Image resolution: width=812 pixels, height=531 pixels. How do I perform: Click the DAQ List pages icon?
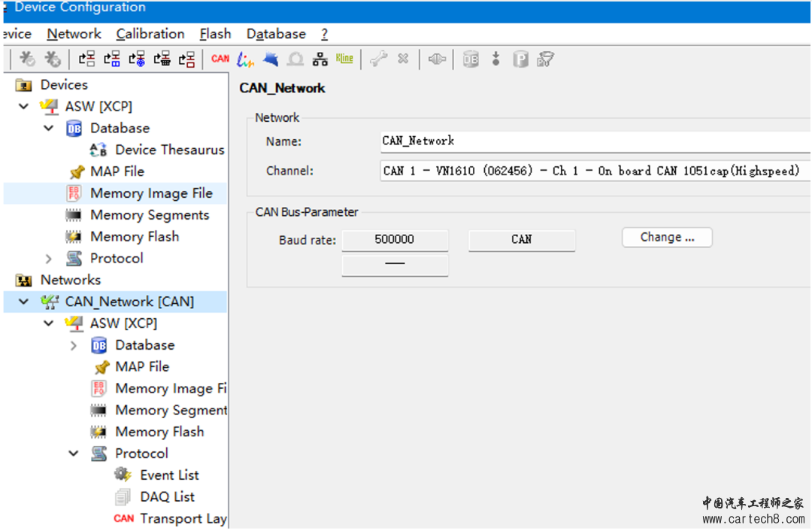(x=123, y=497)
